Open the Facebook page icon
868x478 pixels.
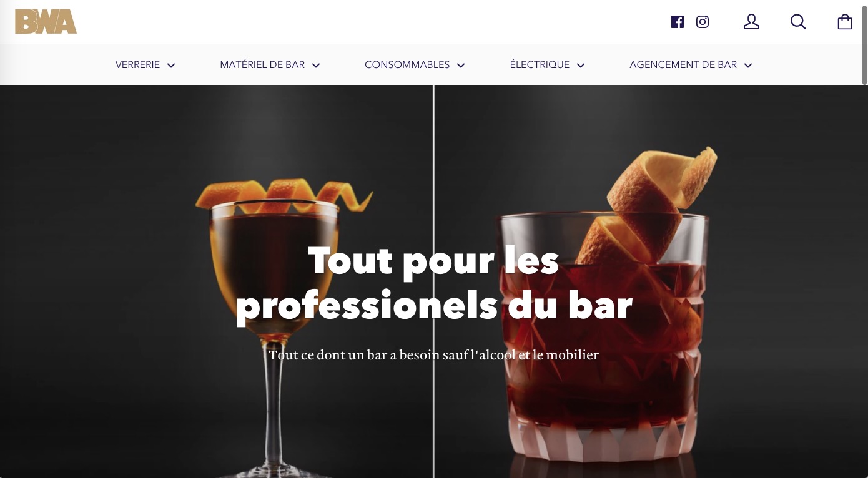click(x=678, y=22)
